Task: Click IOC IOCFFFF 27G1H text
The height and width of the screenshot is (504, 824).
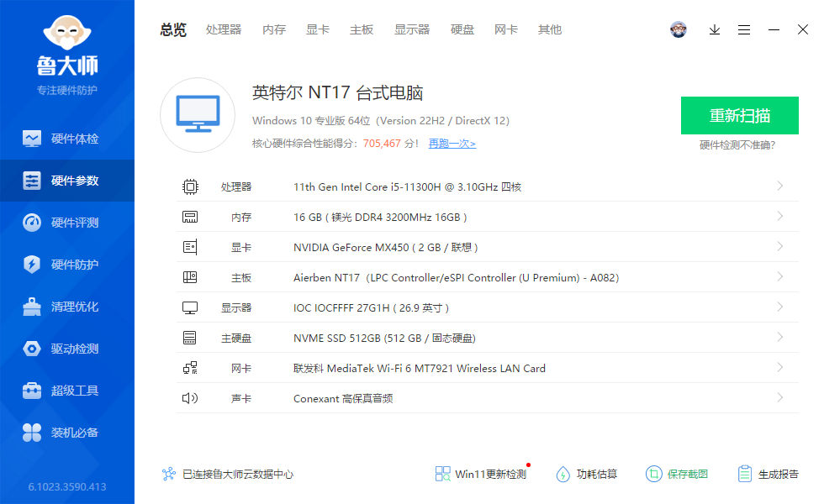Action: 371,307
